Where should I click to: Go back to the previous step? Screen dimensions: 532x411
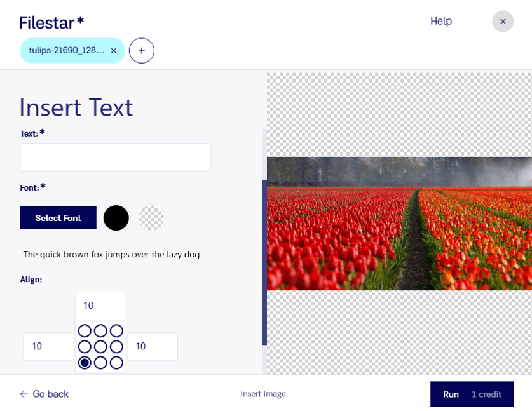coord(44,394)
